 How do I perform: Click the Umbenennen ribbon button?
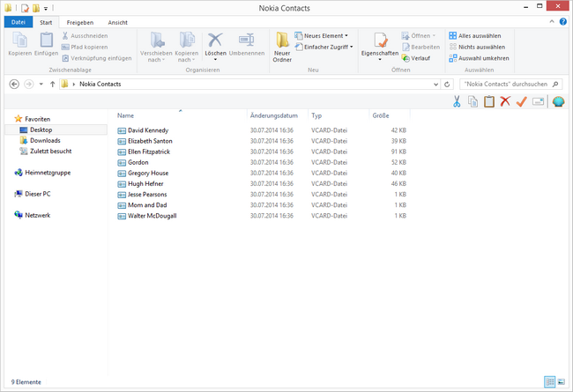(247, 44)
